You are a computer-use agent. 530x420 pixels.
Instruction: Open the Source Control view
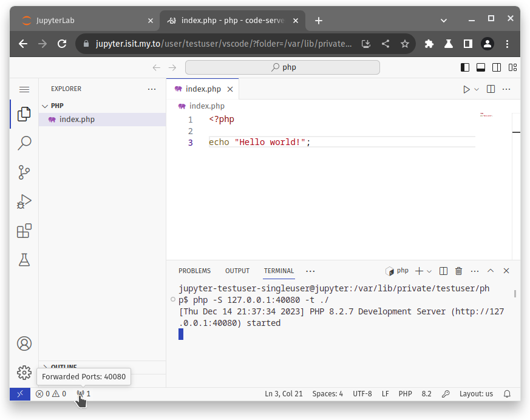(24, 172)
